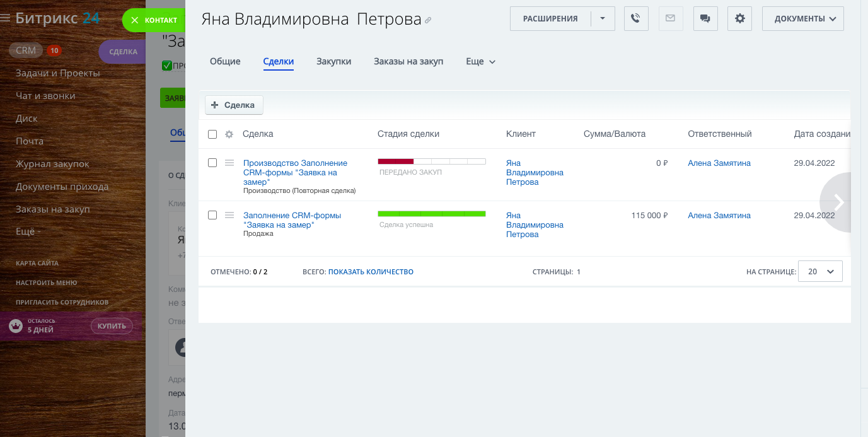Click the grid settings gear icon
The width and height of the screenshot is (868, 437).
[x=229, y=134]
